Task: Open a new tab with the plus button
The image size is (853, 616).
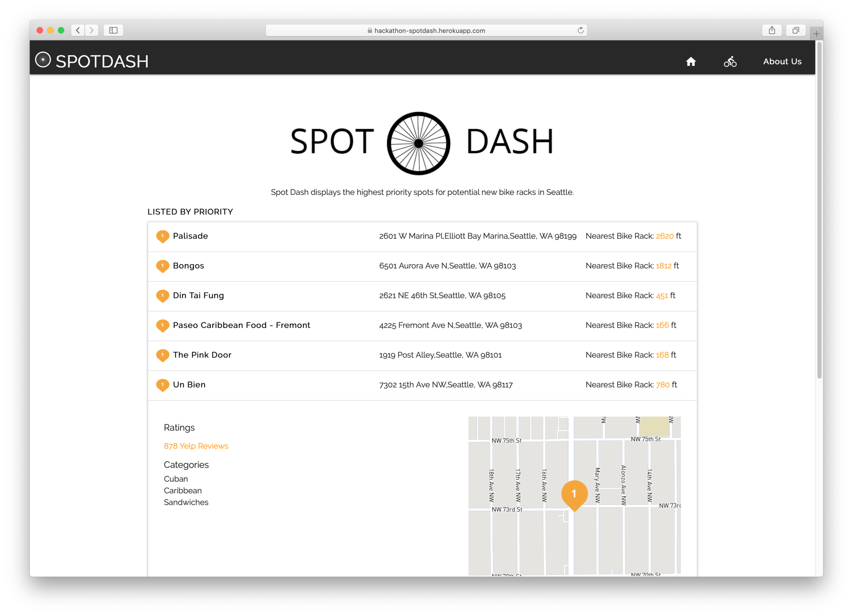Action: (816, 33)
